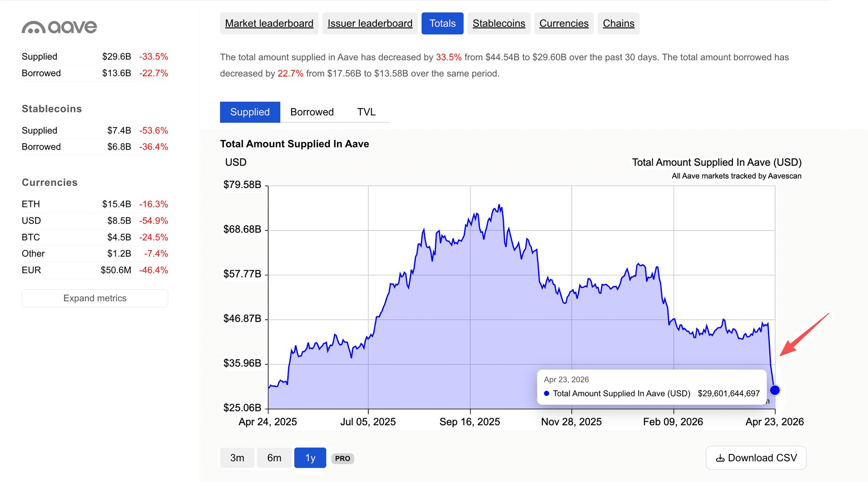Image resolution: width=868 pixels, height=482 pixels.
Task: Click the PRO badge
Action: (x=342, y=458)
